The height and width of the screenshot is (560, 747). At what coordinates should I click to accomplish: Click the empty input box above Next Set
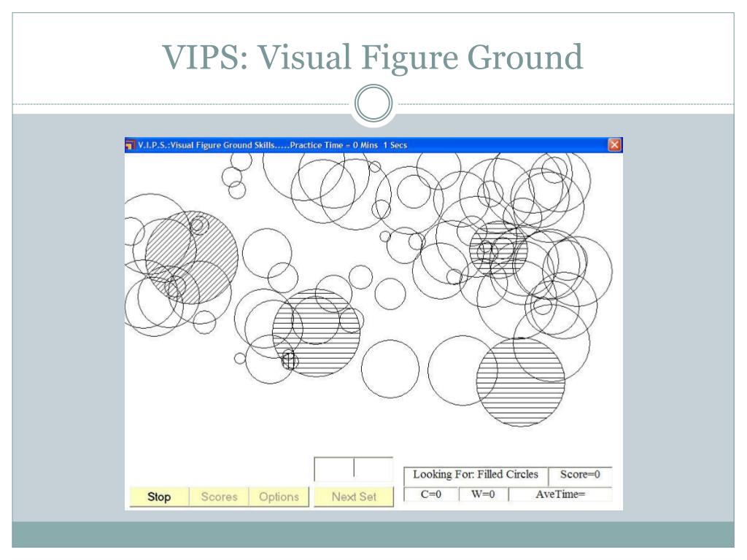click(x=354, y=469)
